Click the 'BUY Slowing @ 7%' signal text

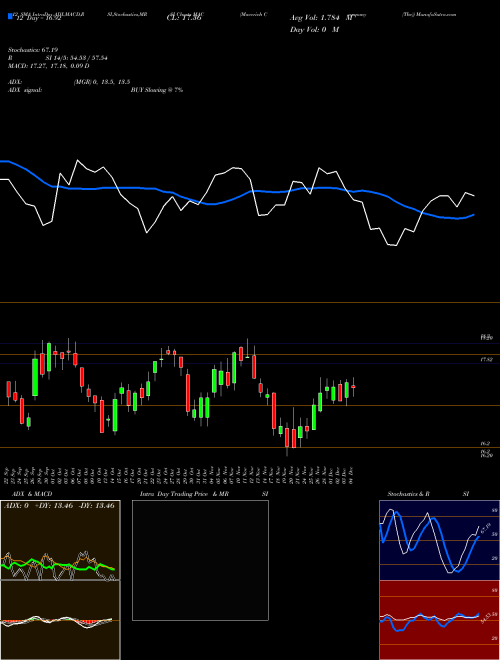pos(157,90)
